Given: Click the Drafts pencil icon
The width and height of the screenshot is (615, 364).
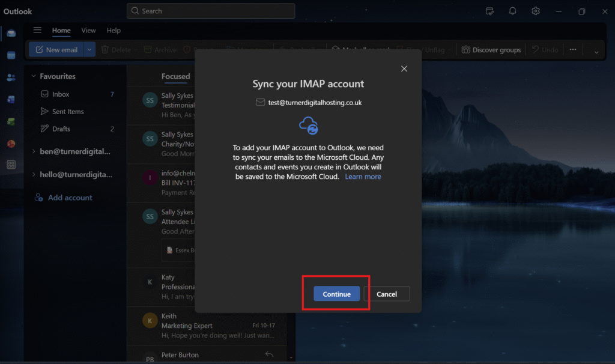Looking at the screenshot, I should tap(44, 129).
